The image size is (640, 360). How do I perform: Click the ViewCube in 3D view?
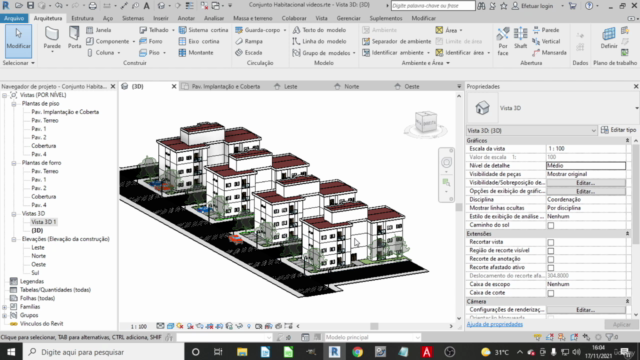[x=426, y=122]
